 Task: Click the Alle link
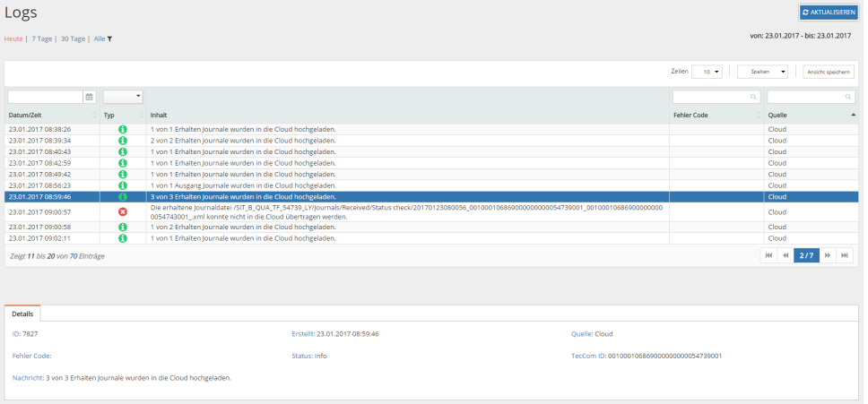pos(100,39)
